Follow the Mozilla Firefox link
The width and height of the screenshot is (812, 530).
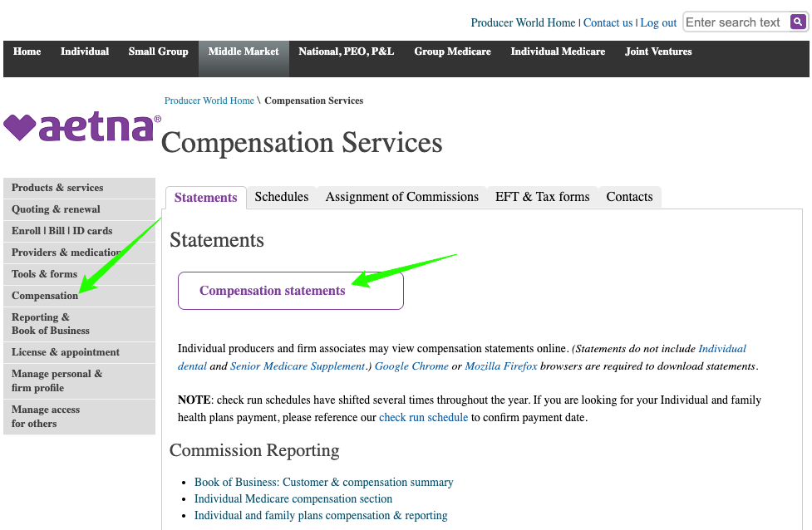pyautogui.click(x=501, y=366)
